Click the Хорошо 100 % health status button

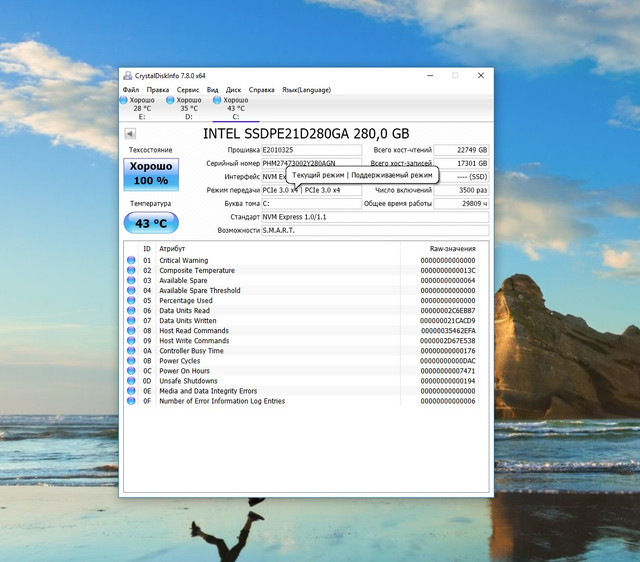pyautogui.click(x=151, y=174)
